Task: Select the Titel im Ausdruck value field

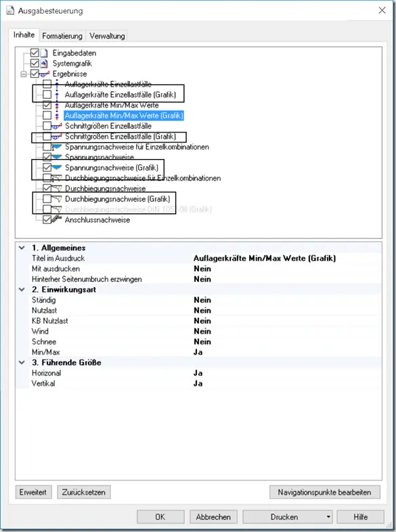Action: pyautogui.click(x=286, y=258)
